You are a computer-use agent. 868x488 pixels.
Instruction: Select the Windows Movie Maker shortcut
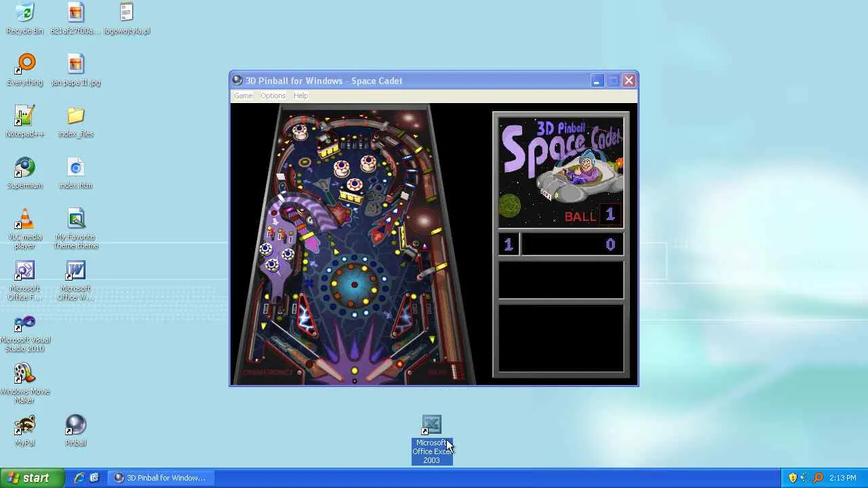coord(24,384)
